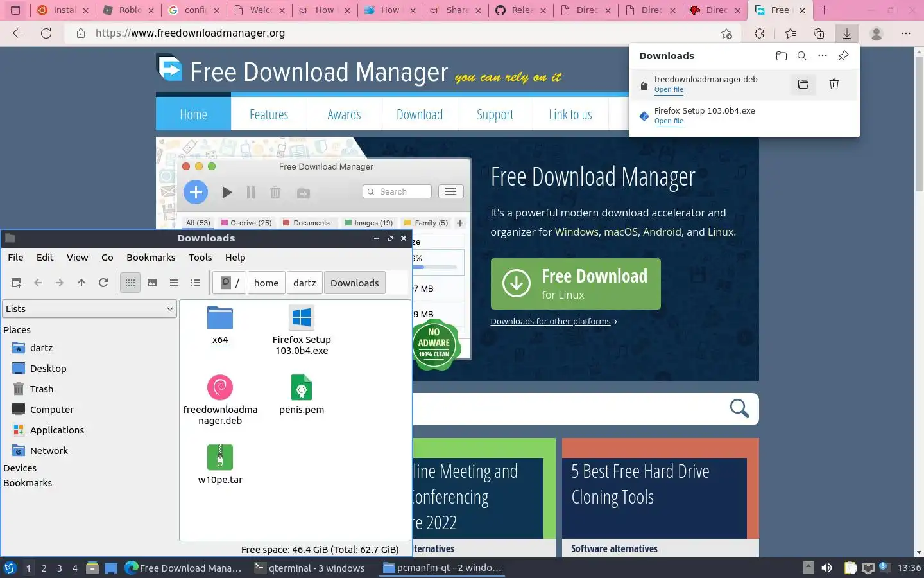
Task: Click dartz path button
Action: coord(305,283)
